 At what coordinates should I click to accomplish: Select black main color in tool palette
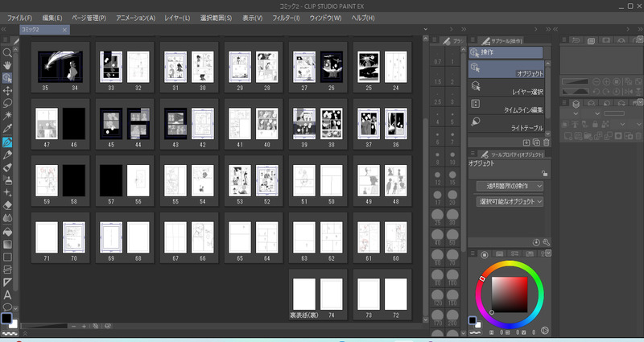tap(6, 319)
